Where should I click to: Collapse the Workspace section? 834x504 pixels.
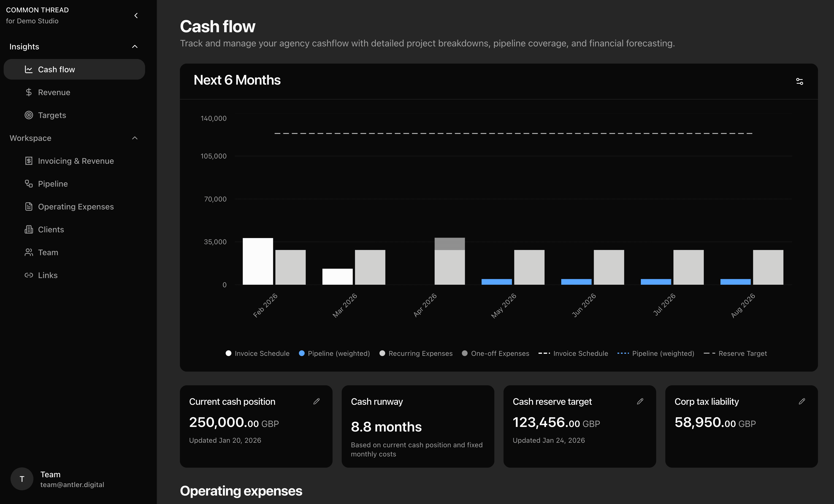[135, 138]
